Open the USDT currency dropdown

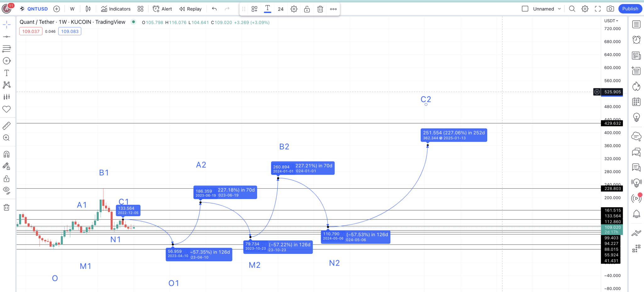(x=611, y=21)
